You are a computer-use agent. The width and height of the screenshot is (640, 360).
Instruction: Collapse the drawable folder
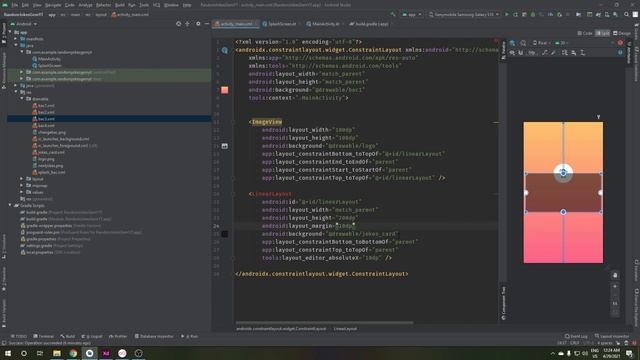22,99
